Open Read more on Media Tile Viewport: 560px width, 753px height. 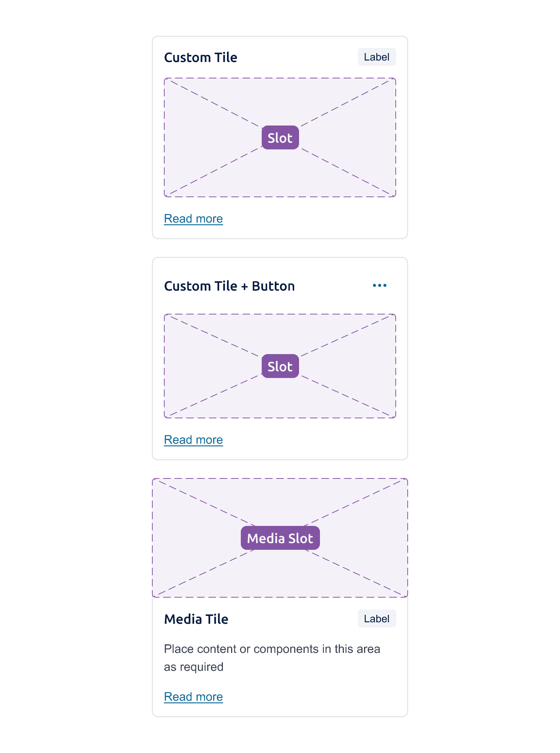point(193,696)
